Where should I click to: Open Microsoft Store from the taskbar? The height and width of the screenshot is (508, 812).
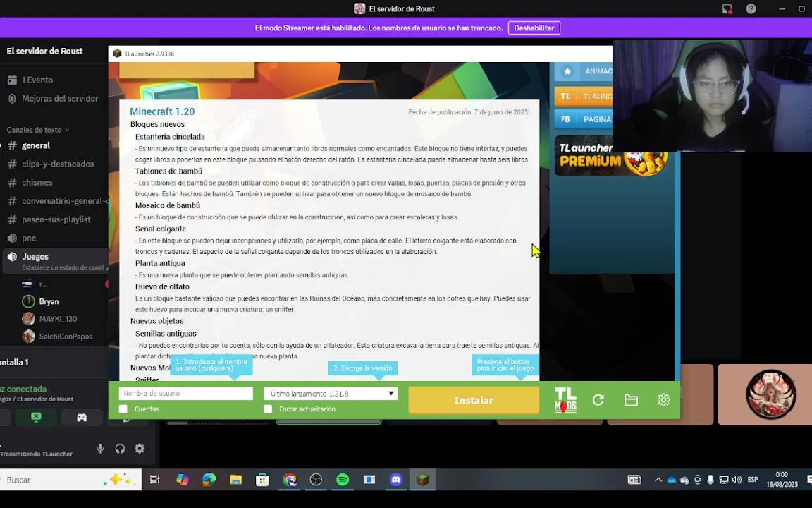point(262,480)
